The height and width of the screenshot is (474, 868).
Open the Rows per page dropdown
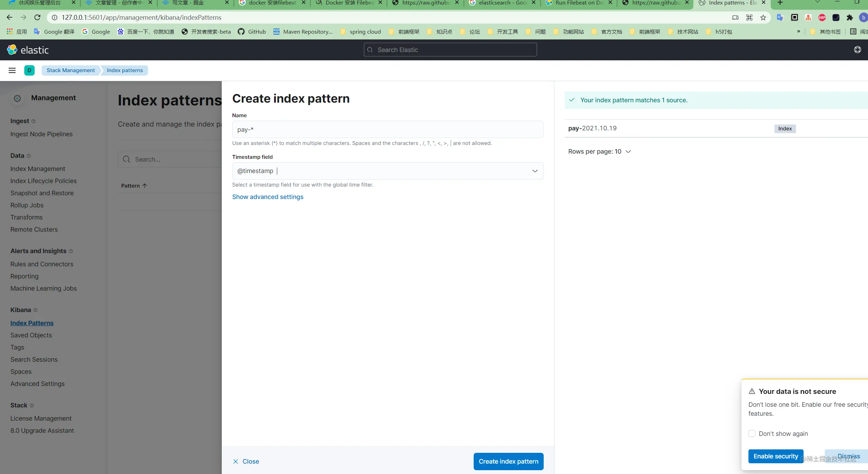click(599, 152)
